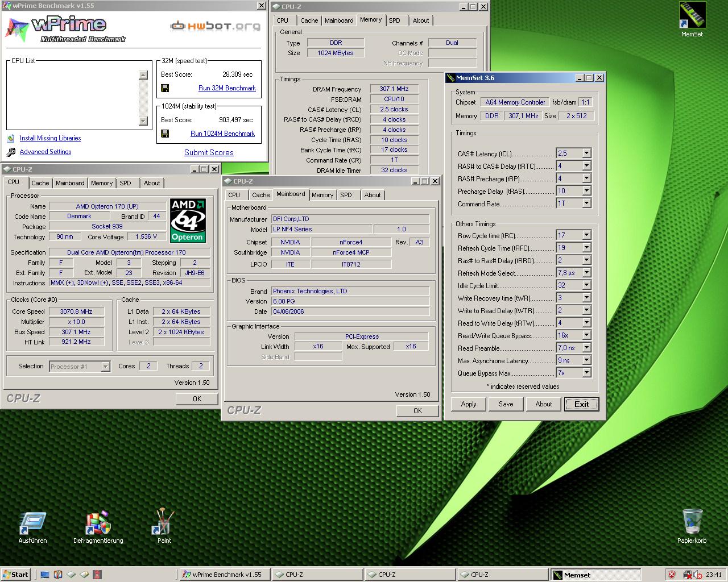Open Read Preamble dropdown
Viewport: 728px width, 582px height.
click(x=586, y=348)
